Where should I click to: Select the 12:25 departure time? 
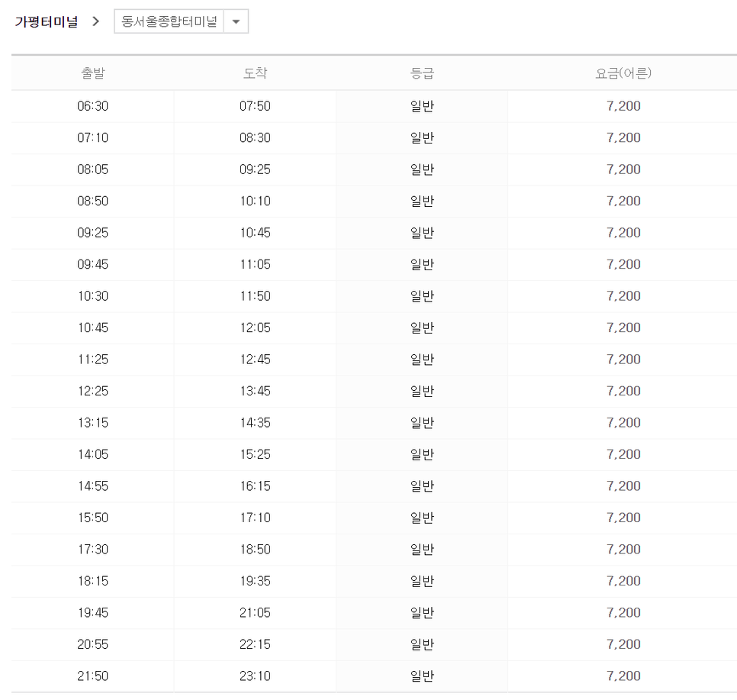92,391
